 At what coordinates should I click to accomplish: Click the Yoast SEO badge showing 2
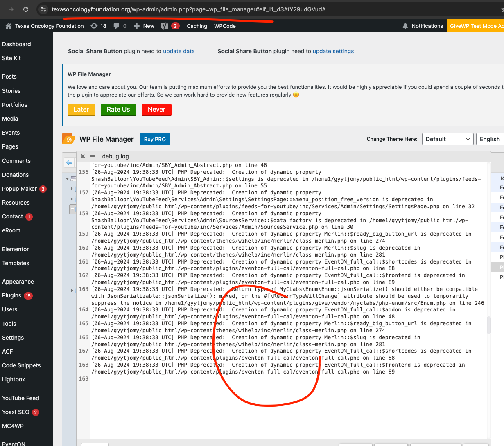point(36,412)
